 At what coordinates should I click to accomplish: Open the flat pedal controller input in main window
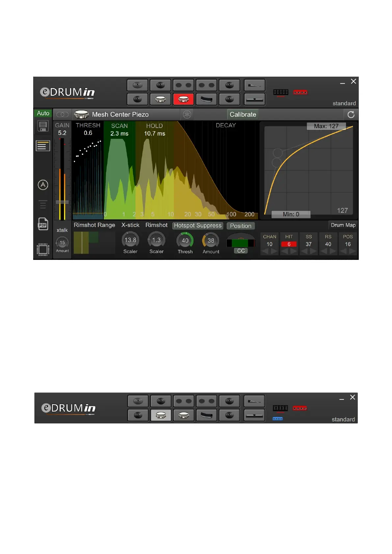click(254, 99)
